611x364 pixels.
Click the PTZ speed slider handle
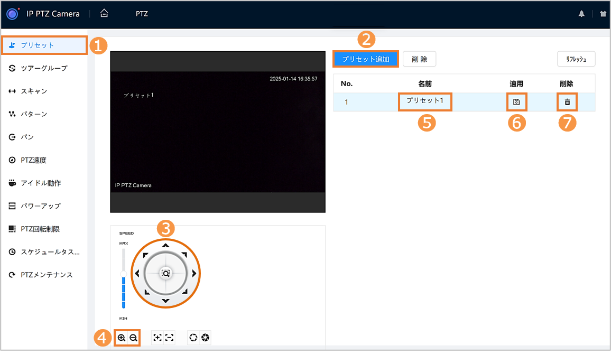pos(124,273)
